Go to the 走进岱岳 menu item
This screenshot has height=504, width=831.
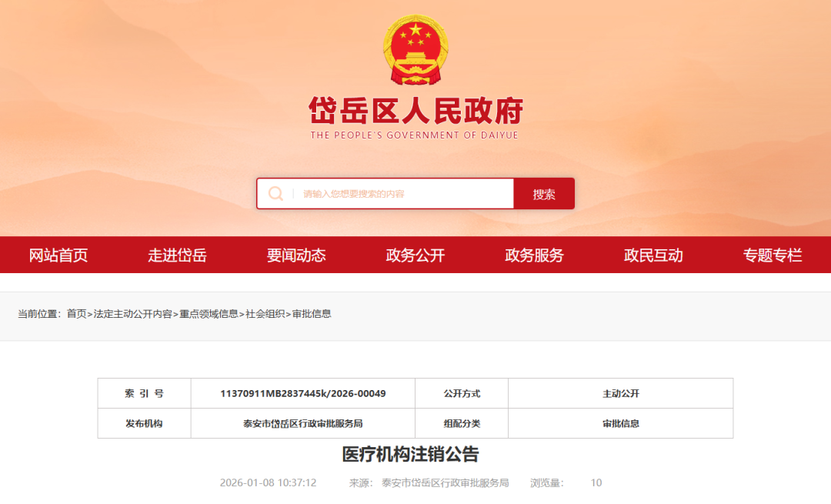click(177, 255)
